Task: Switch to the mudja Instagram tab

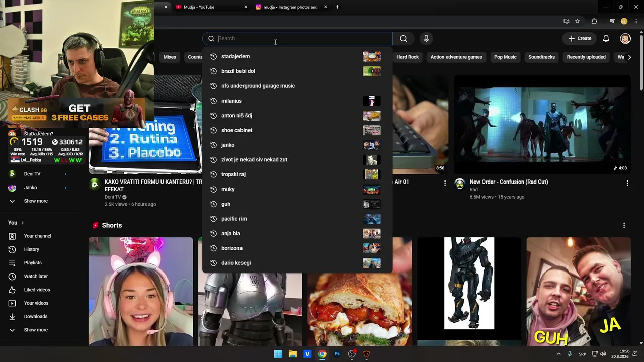Action: coord(291,7)
